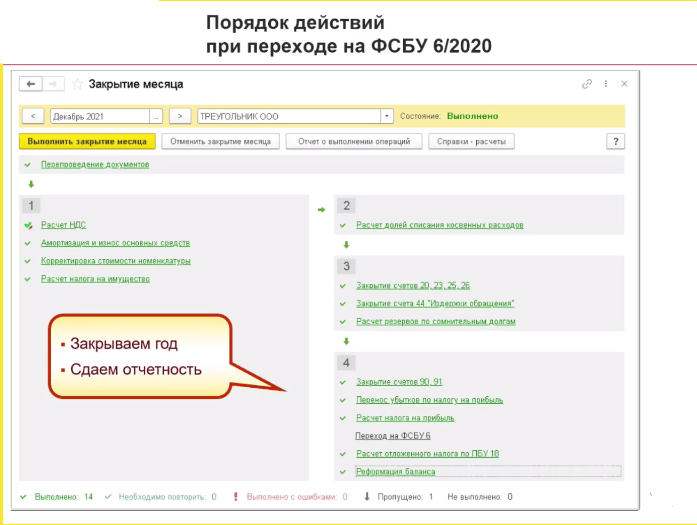Click the Декабрь 2021 period field
Screen dimensions: 697x525
click(100, 116)
